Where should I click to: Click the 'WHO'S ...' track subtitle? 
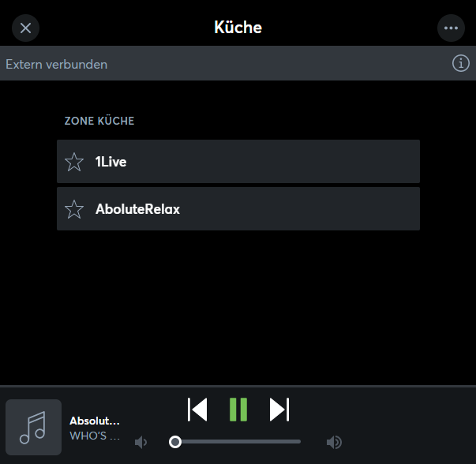click(x=95, y=436)
